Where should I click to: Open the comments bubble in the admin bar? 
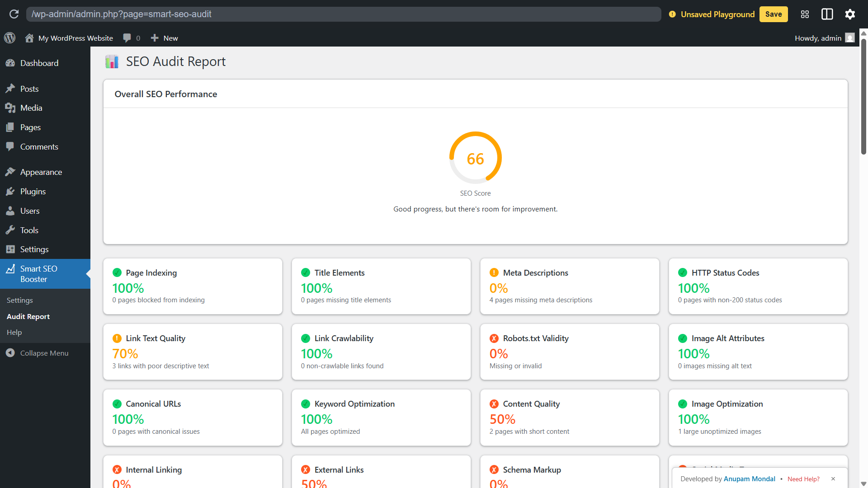coord(127,38)
